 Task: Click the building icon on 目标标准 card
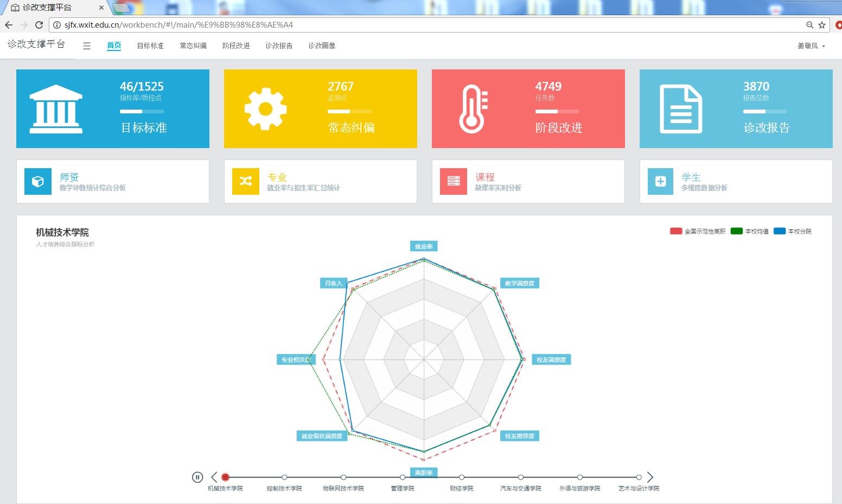56,109
